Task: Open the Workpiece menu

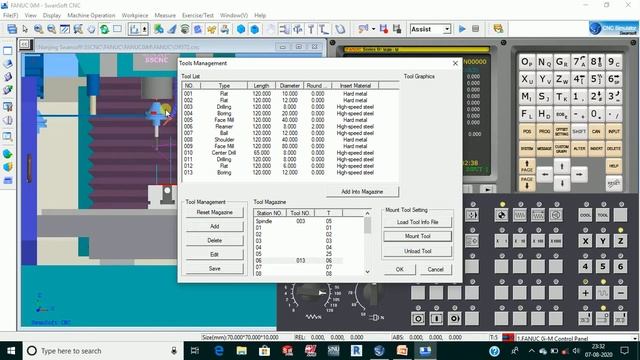Action: 135,15
